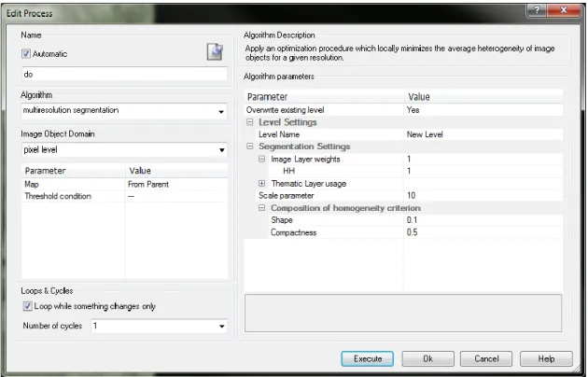Click the domain table 'Value' column header
Image resolution: width=588 pixels, height=377 pixels.
click(176, 171)
